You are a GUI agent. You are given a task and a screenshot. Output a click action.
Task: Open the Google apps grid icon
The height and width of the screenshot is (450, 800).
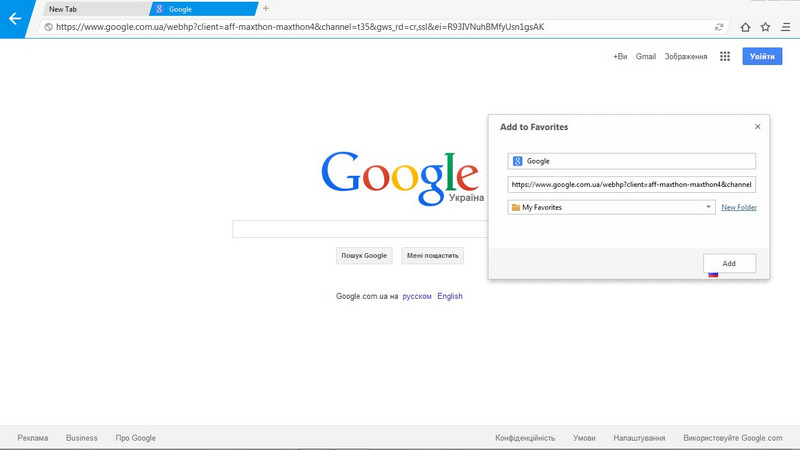[x=725, y=56]
